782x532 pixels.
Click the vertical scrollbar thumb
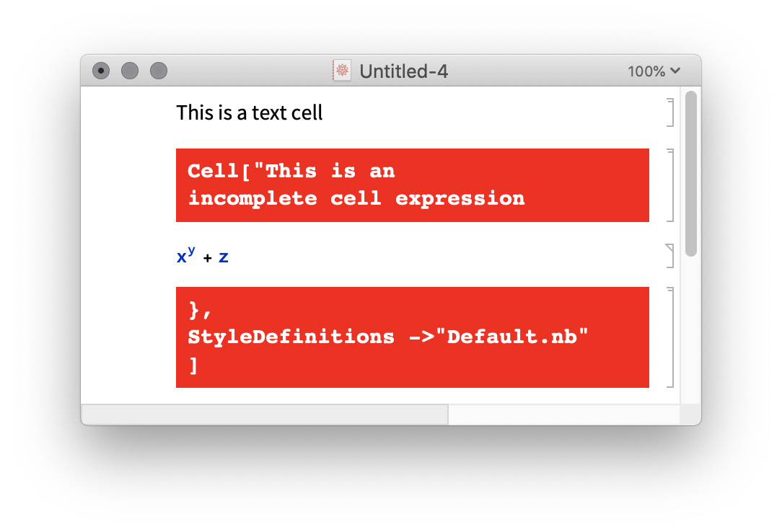690,173
